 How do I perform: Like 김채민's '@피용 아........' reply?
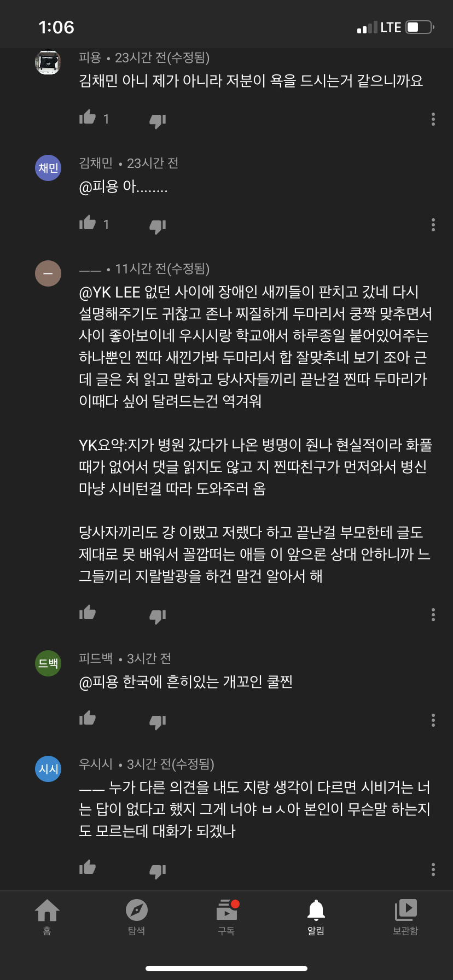pyautogui.click(x=88, y=223)
